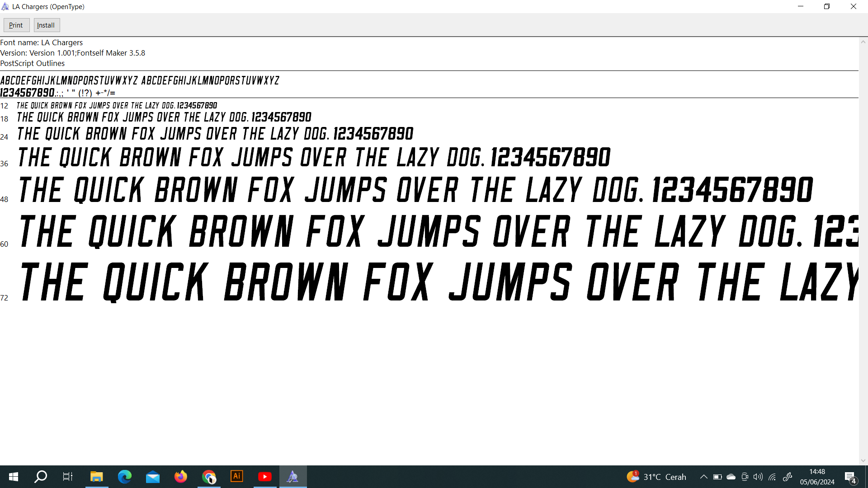Open Firefox from the taskbar
This screenshot has height=488, width=868.
pyautogui.click(x=181, y=477)
